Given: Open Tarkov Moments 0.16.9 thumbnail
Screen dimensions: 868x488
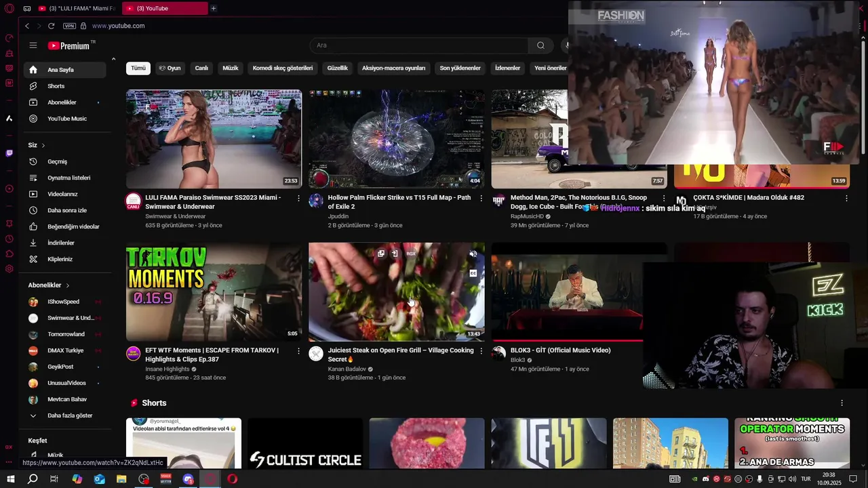Looking at the screenshot, I should [214, 292].
